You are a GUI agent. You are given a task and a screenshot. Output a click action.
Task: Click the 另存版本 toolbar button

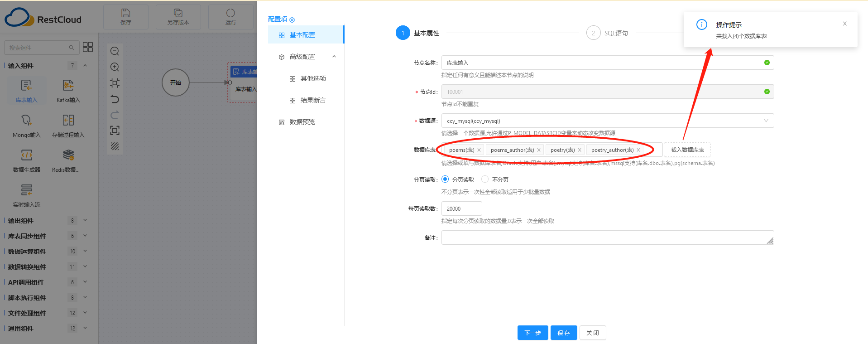pos(178,17)
